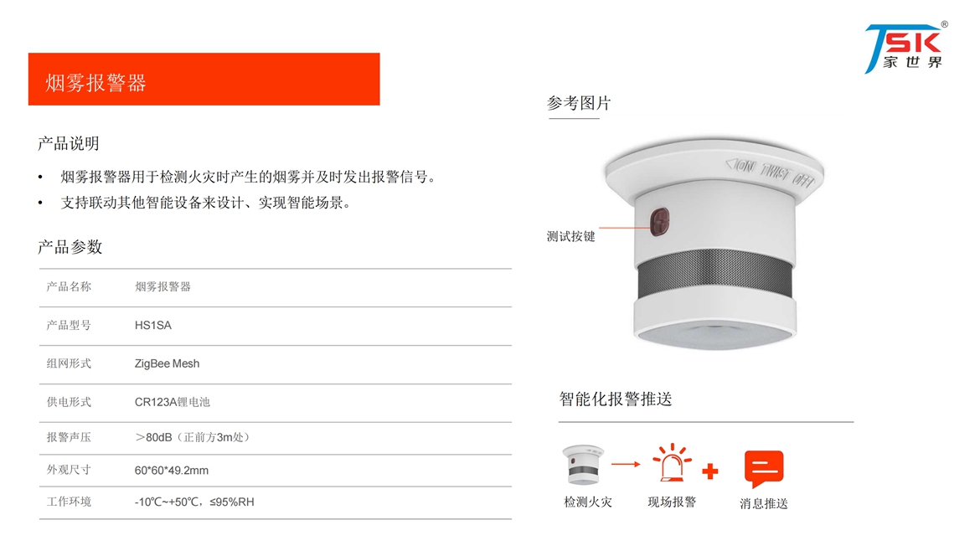Click the message push speech bubble icon
980x551 pixels.
pos(764,469)
